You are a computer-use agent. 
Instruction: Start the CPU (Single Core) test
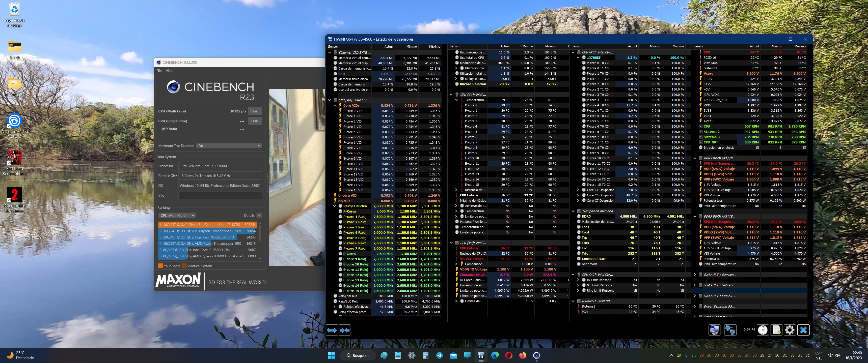[255, 121]
